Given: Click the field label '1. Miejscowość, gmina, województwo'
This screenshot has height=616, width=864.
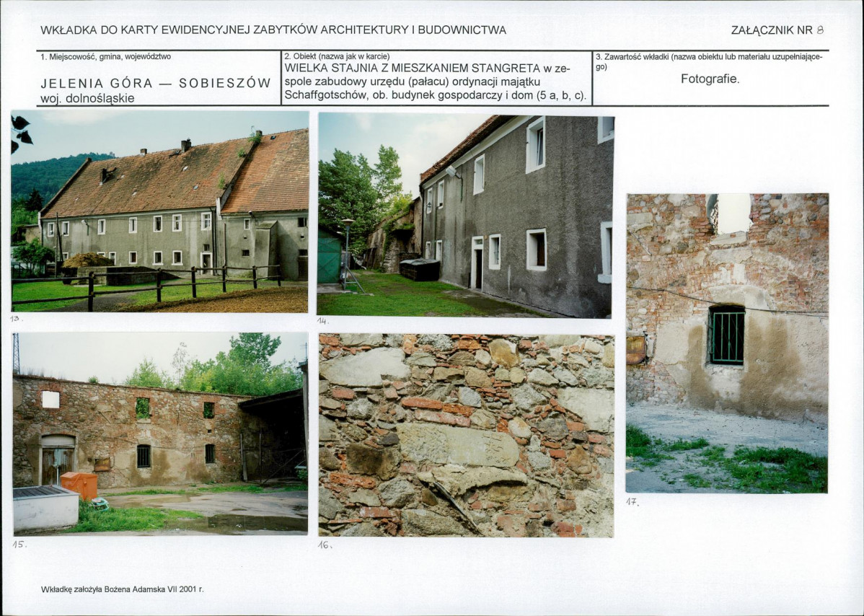Looking at the screenshot, I should (106, 56).
